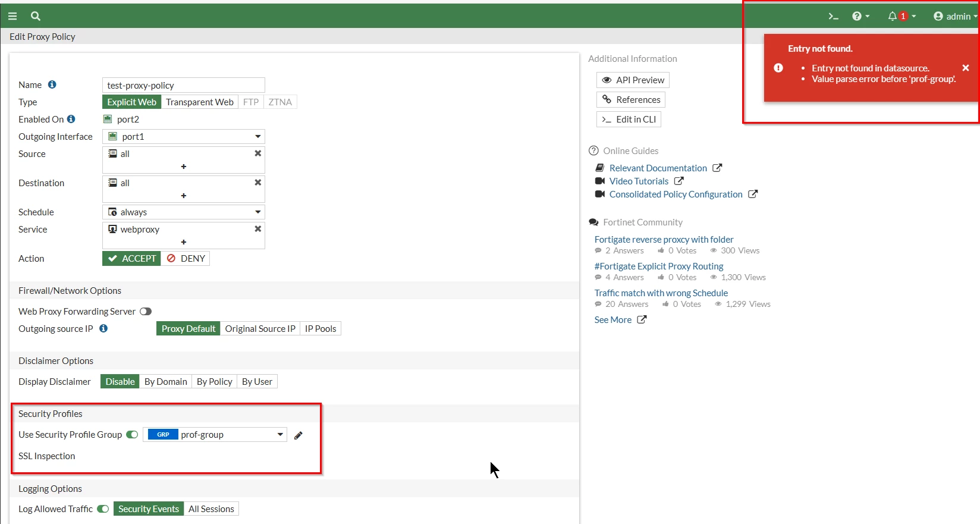Image resolution: width=980 pixels, height=524 pixels.
Task: Open the help question mark menu
Action: (860, 16)
